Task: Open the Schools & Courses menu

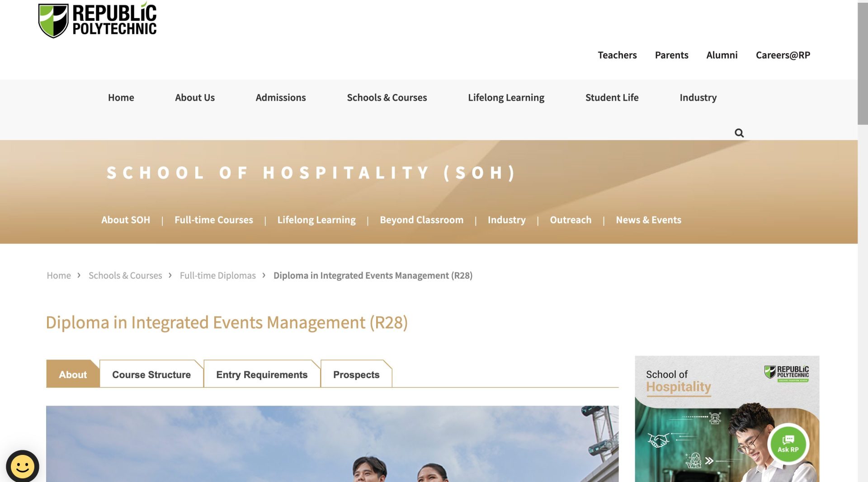Action: (387, 98)
